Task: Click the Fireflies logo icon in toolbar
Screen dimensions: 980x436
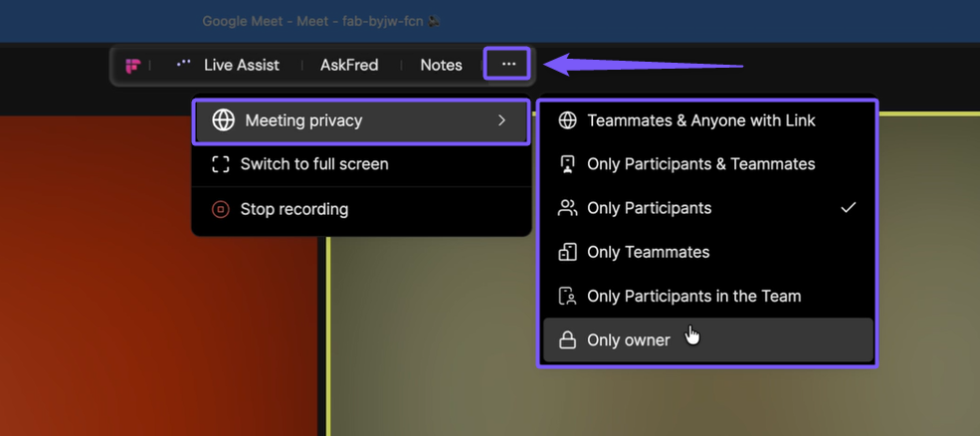Action: tap(132, 66)
